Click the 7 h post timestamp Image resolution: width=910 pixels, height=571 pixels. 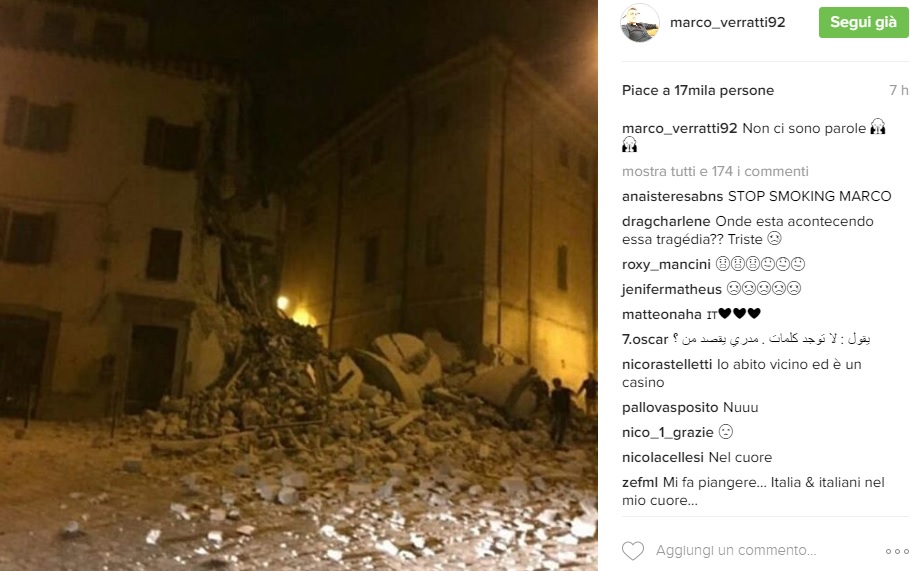pyautogui.click(x=898, y=91)
